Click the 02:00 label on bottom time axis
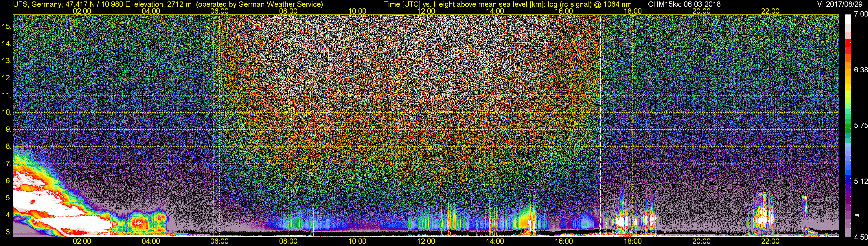 pyautogui.click(x=82, y=241)
